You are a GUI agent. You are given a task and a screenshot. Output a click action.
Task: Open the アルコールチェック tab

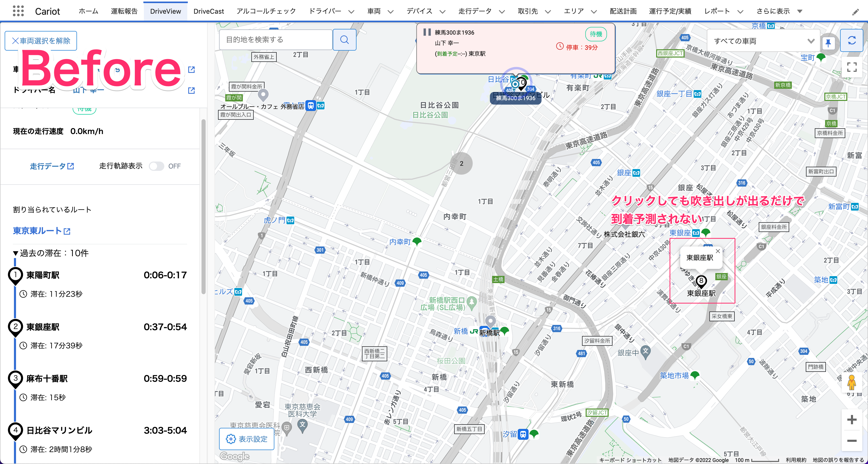pyautogui.click(x=266, y=11)
